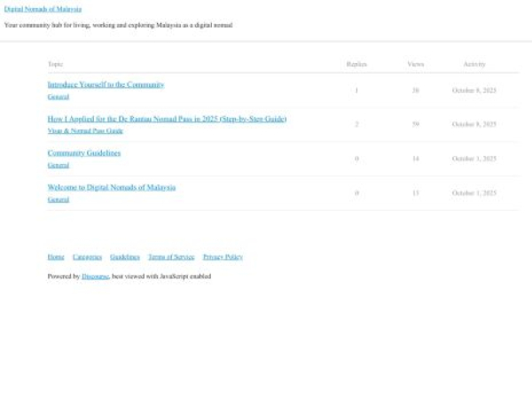Image resolution: width=532 pixels, height=399 pixels.
Task: Open the Community Guidelines topic
Action: [x=83, y=153]
